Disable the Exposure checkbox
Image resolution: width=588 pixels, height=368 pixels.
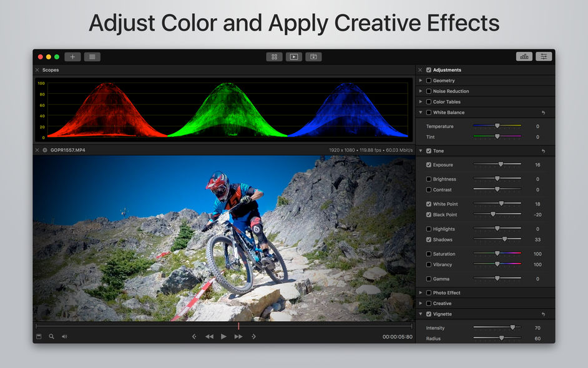point(428,164)
